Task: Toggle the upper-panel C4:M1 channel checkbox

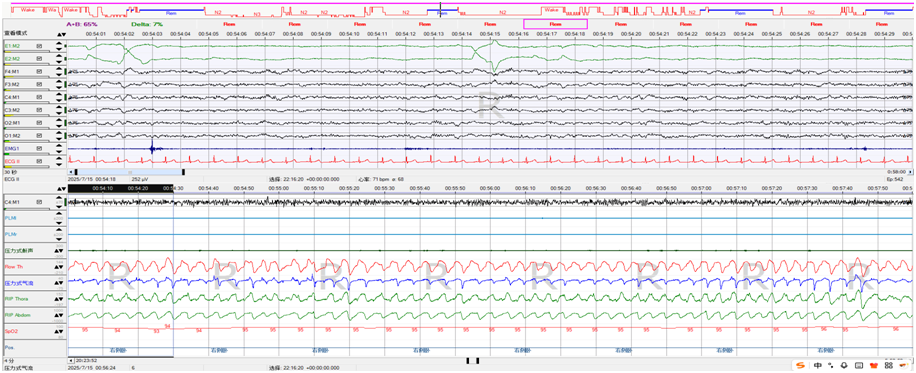Action: [x=39, y=97]
